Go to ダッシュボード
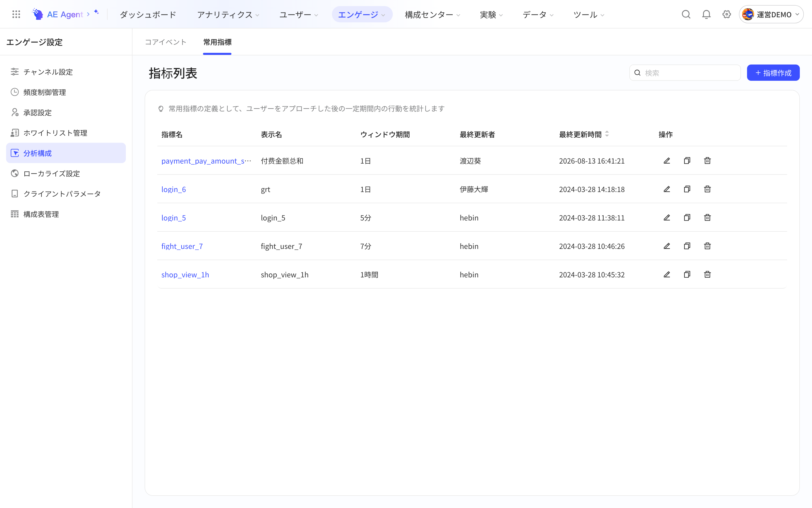 point(148,14)
